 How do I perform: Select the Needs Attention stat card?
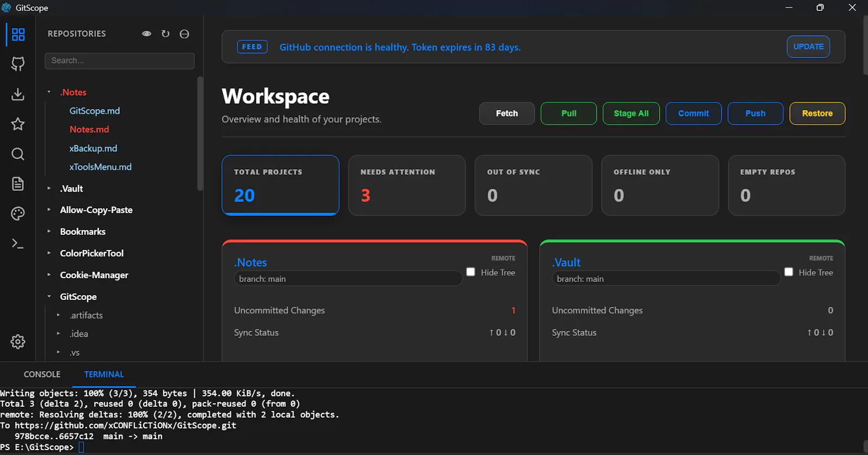pyautogui.click(x=407, y=185)
